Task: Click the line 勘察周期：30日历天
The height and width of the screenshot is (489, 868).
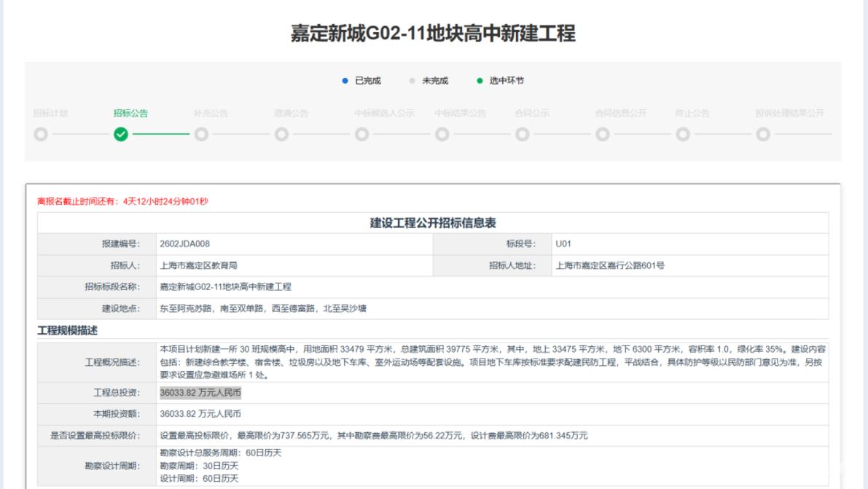Action: 199,466
